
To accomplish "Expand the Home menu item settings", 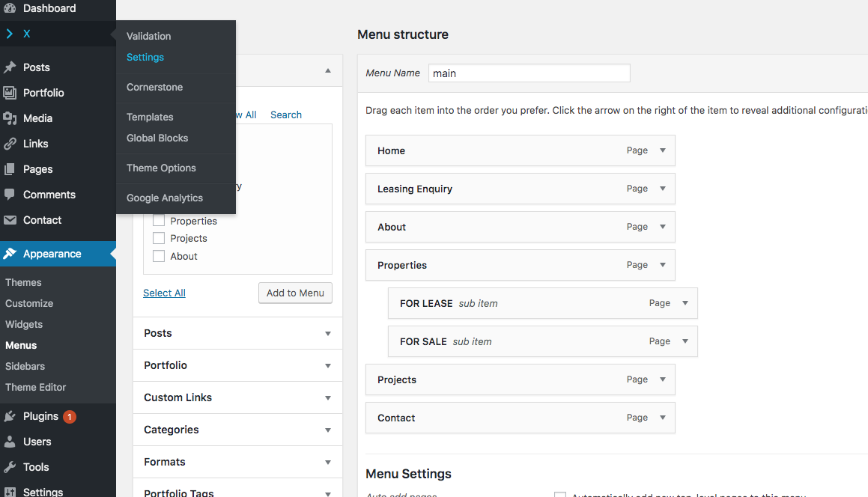I will point(663,150).
